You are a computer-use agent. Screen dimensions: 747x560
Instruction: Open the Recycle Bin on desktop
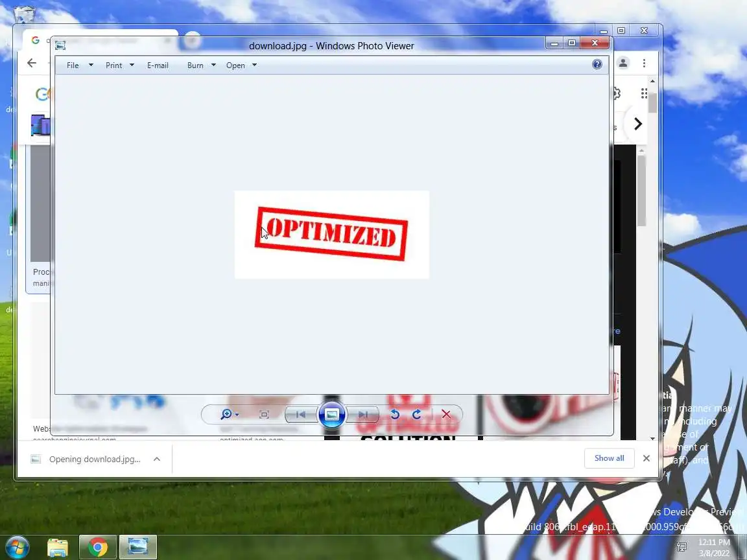click(24, 14)
